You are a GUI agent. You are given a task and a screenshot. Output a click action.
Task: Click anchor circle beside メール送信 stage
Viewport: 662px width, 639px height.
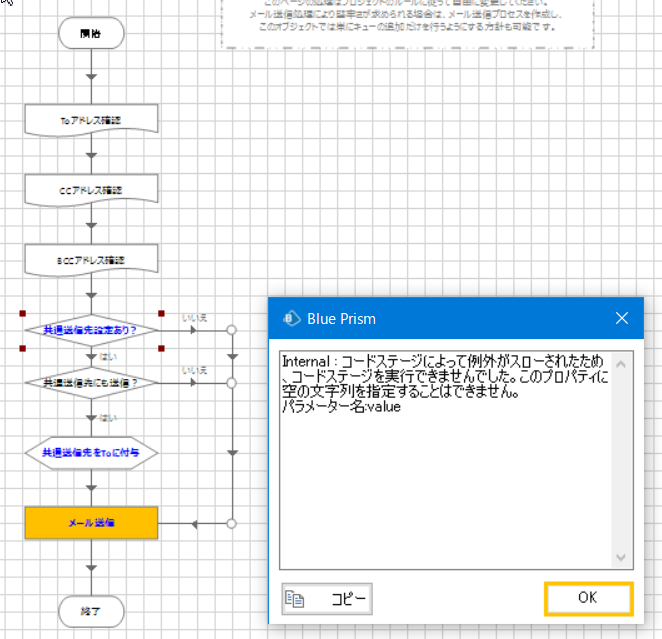[x=231, y=524]
